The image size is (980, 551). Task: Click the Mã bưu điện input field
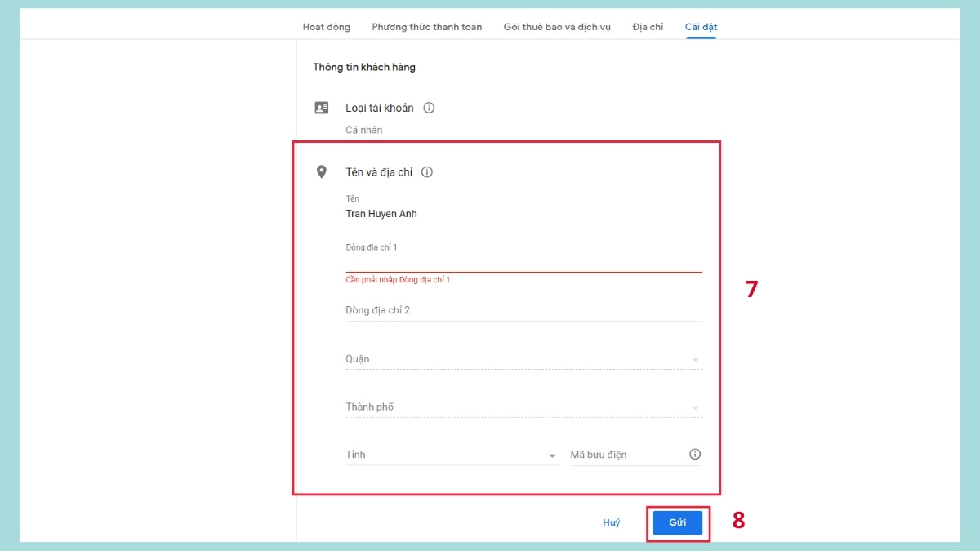coord(627,455)
